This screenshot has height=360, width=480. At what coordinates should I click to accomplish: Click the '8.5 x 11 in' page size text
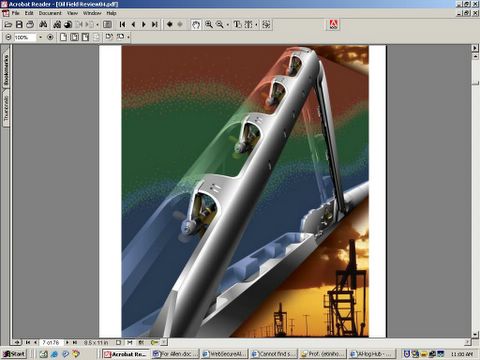tap(96, 342)
